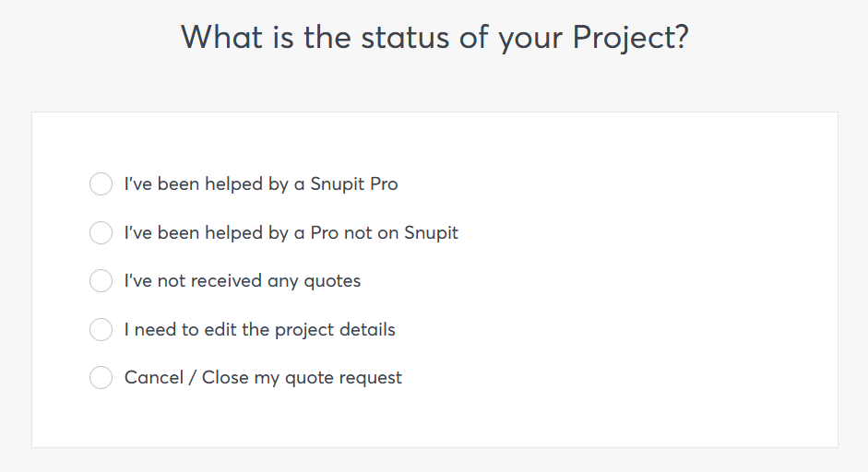Viewport: 868px width, 472px height.
Task: Tick the "I've not received any quotes" radio
Action: point(101,281)
